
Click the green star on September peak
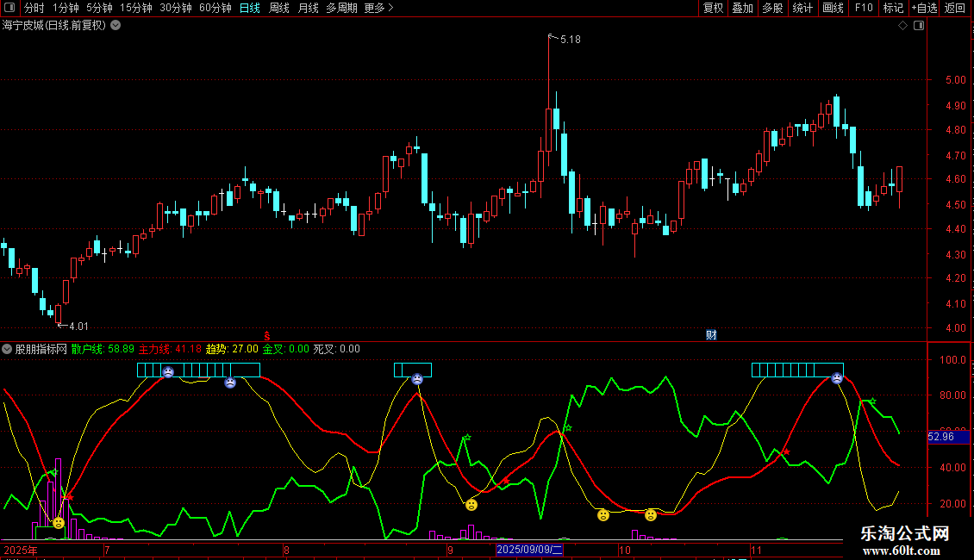tap(467, 438)
